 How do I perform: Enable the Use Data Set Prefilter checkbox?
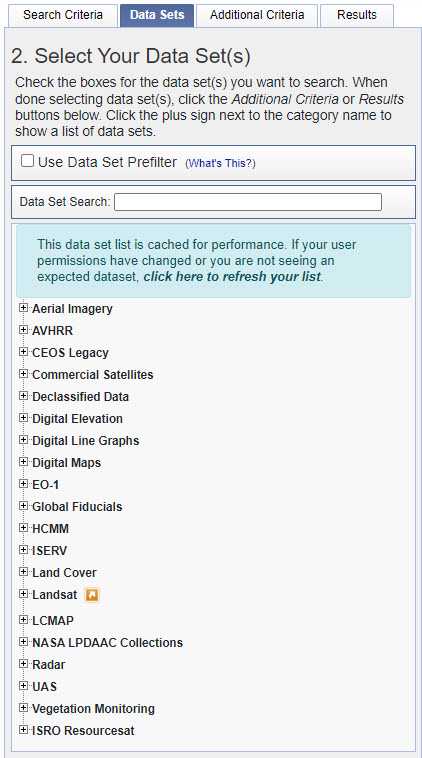pyautogui.click(x=28, y=161)
